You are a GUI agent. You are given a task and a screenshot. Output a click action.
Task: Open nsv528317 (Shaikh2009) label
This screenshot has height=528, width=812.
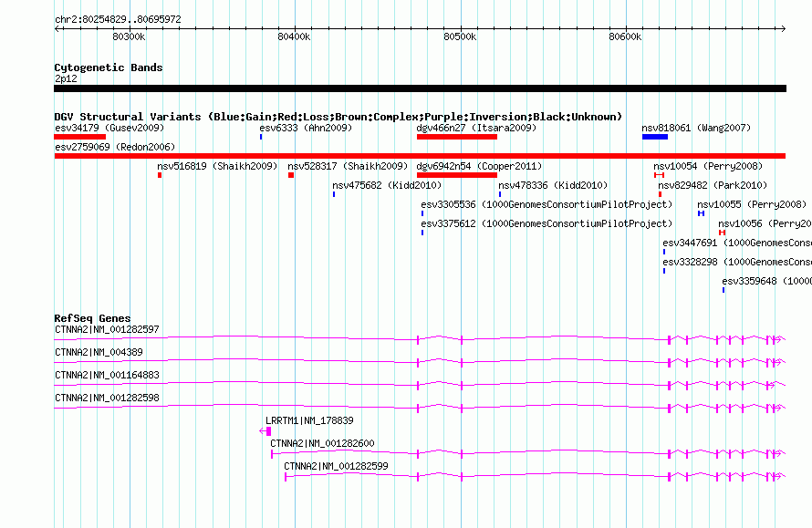348,166
